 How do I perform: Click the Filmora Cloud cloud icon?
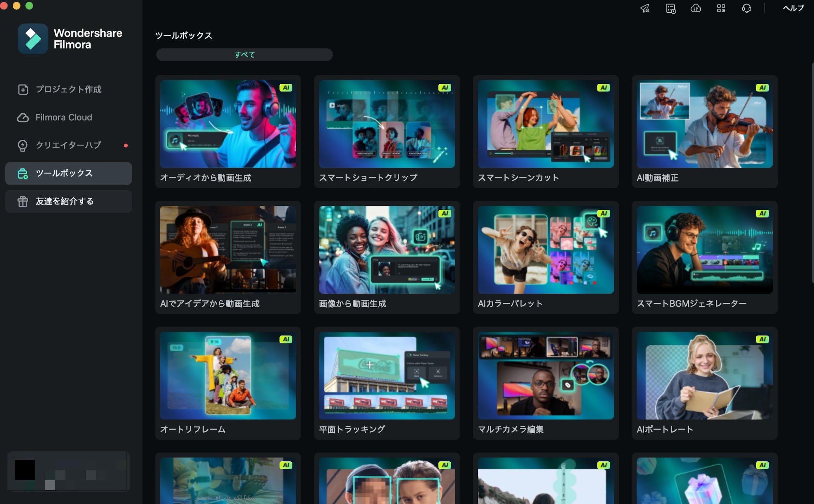(23, 117)
